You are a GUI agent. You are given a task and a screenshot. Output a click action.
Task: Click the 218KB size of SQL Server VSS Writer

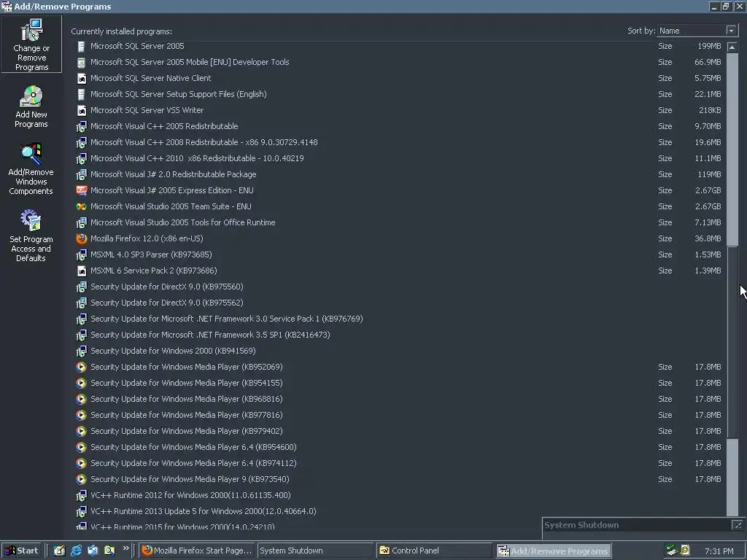[x=709, y=111]
